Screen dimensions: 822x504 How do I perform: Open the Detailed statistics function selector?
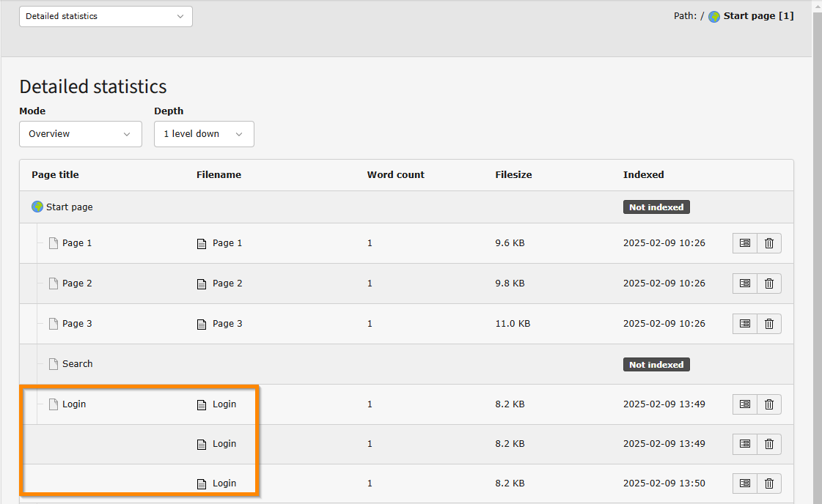(x=105, y=16)
